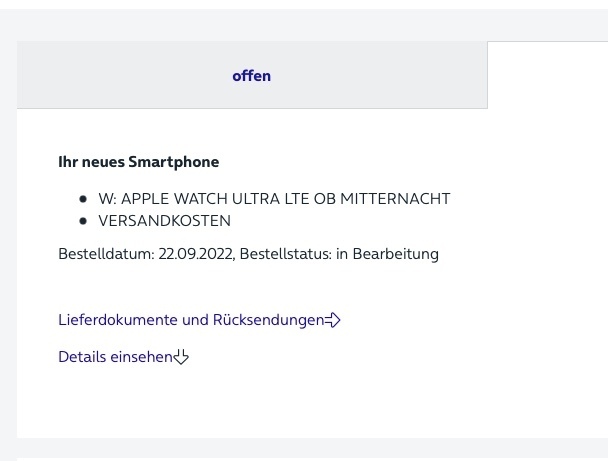The image size is (608, 461).
Task: Click the down-arrow icon beside Details einsehen
Action: point(181,357)
